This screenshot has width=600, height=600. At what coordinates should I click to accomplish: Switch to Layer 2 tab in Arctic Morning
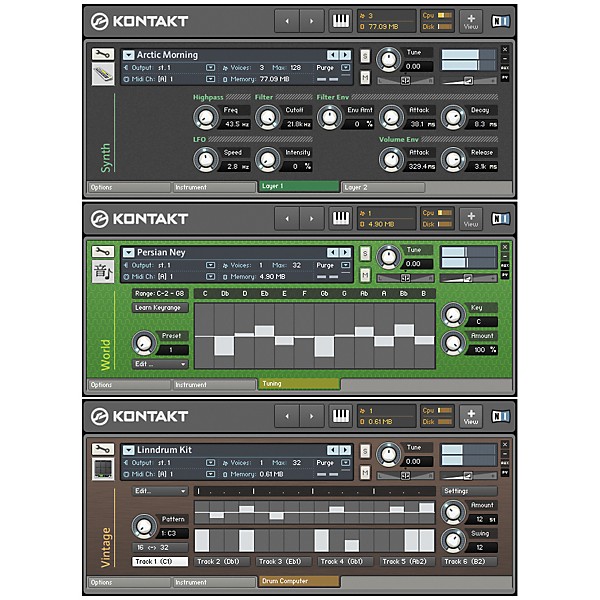(x=383, y=188)
